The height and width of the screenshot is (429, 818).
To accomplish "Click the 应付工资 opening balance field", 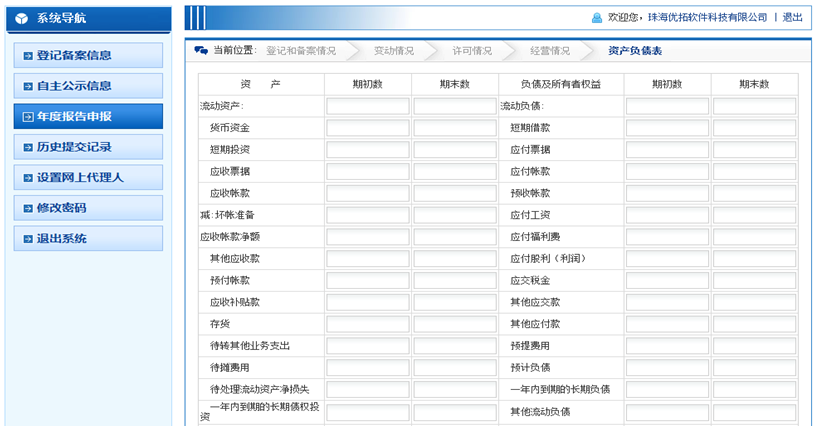I will 667,215.
